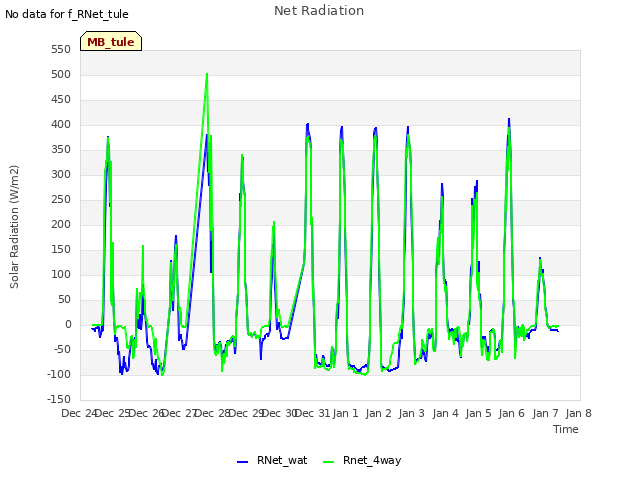
Task: Click the 350 y-axis tick label
Action: [x=61, y=149]
